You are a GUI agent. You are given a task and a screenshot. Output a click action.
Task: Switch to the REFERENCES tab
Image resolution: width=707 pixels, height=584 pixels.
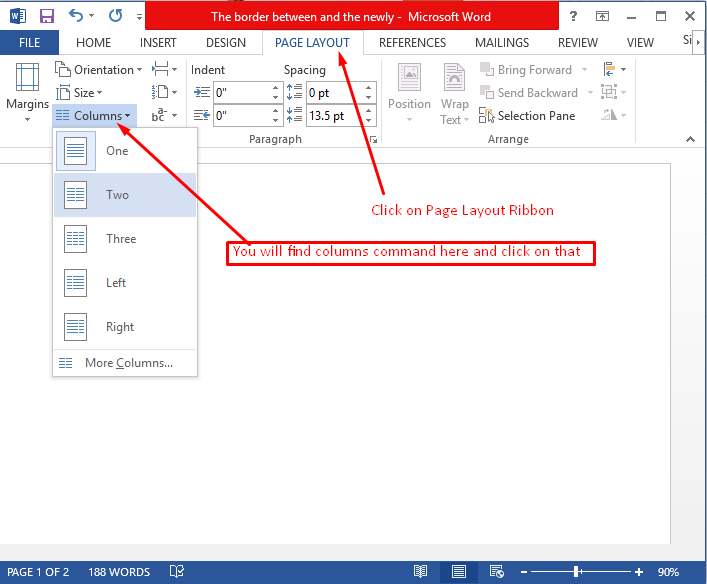click(x=412, y=42)
